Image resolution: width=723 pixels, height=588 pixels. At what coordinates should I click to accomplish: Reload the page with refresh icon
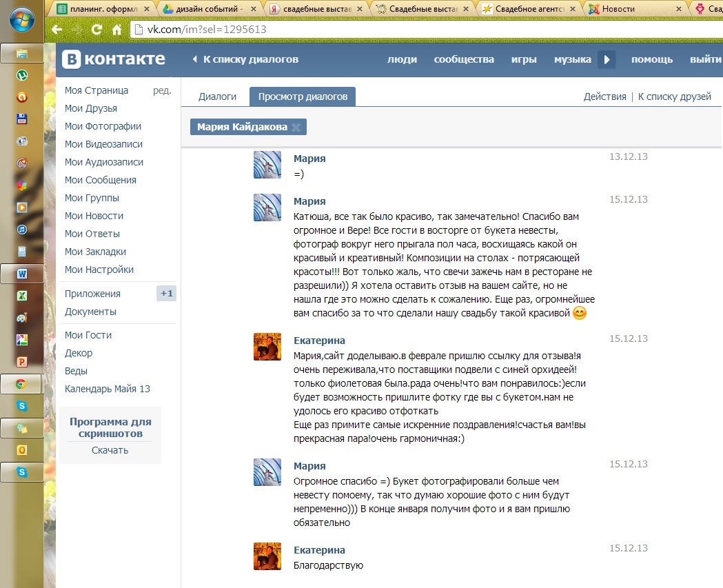click(96, 30)
